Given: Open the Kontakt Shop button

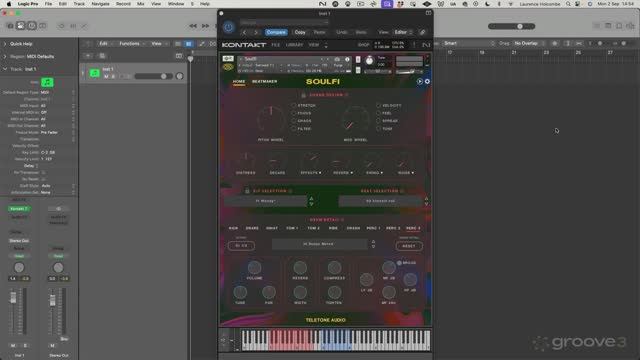Looking at the screenshot, I should coord(363,45).
